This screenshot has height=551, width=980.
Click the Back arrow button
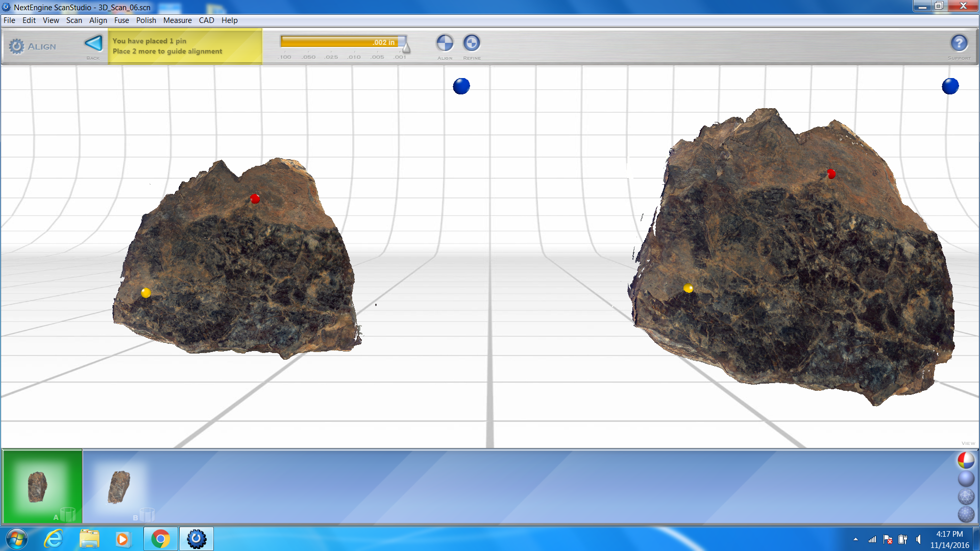click(93, 43)
